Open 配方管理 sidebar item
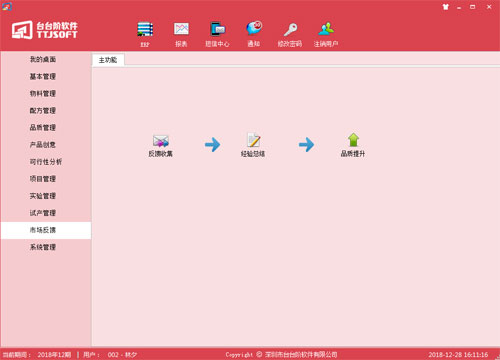The height and width of the screenshot is (360, 500). coord(46,110)
